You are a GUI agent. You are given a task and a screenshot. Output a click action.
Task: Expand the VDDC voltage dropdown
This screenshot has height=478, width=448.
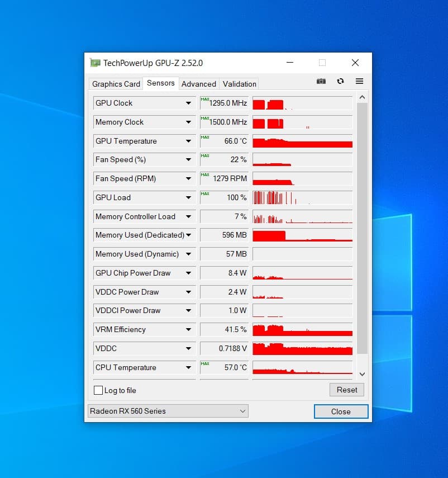[x=188, y=348]
